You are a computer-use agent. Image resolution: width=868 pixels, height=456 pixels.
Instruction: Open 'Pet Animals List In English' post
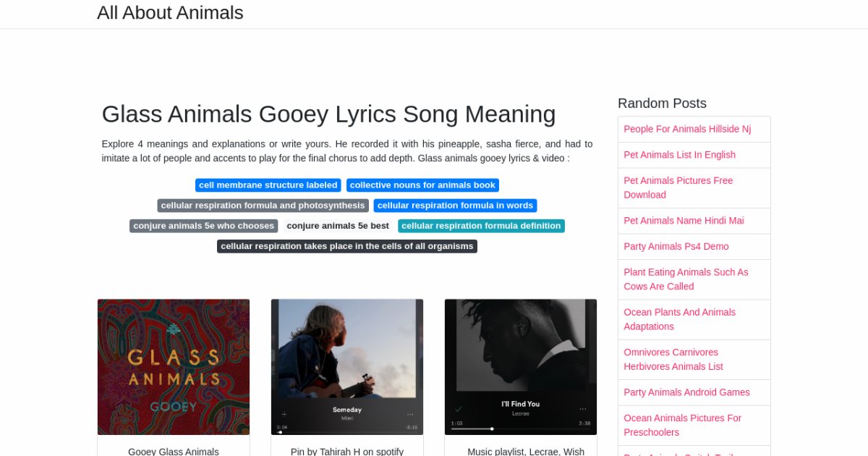pyautogui.click(x=679, y=155)
